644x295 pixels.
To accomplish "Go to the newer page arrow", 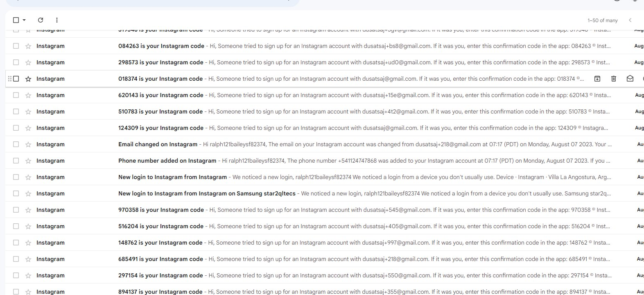I will [630, 20].
